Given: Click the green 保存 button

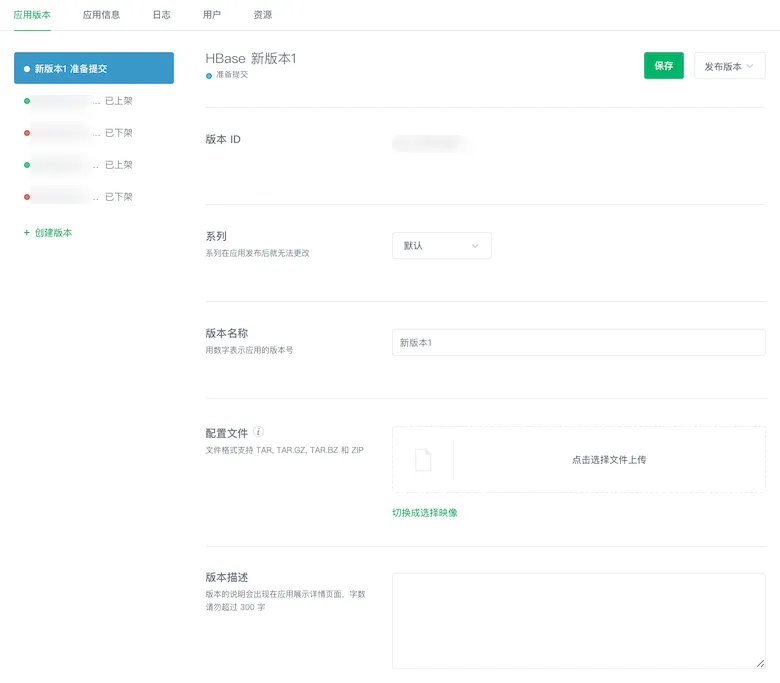Looking at the screenshot, I should [664, 66].
